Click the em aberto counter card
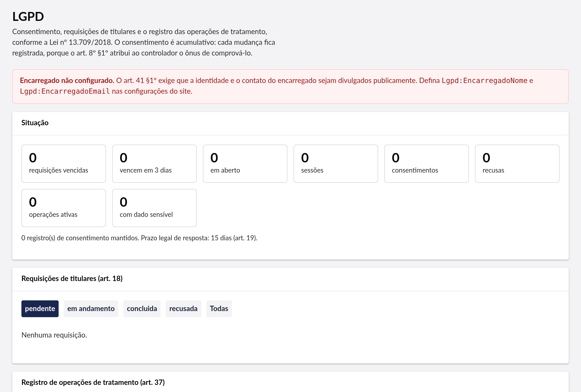Screen dimensions: 581x392 pos(245,164)
